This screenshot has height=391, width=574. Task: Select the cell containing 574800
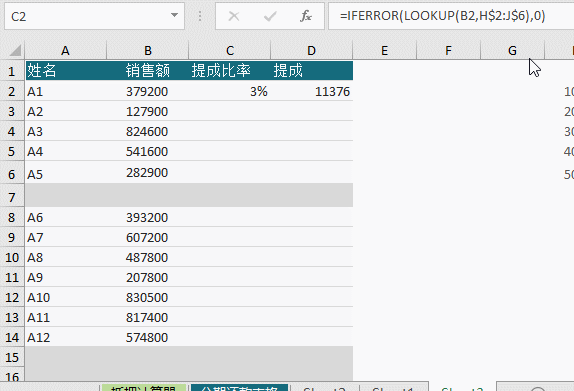pyautogui.click(x=148, y=337)
